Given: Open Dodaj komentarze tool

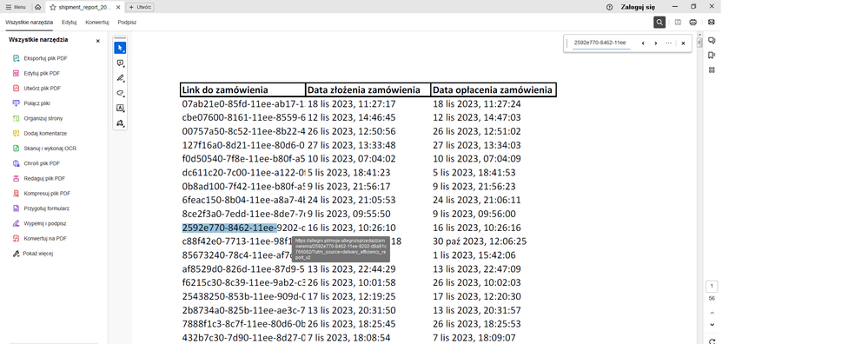Looking at the screenshot, I should tap(39, 133).
